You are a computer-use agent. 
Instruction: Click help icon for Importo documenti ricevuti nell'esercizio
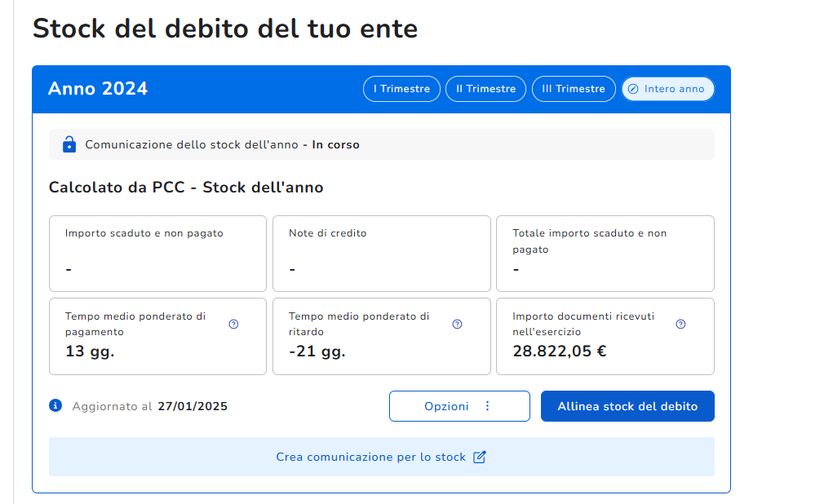[x=681, y=324]
